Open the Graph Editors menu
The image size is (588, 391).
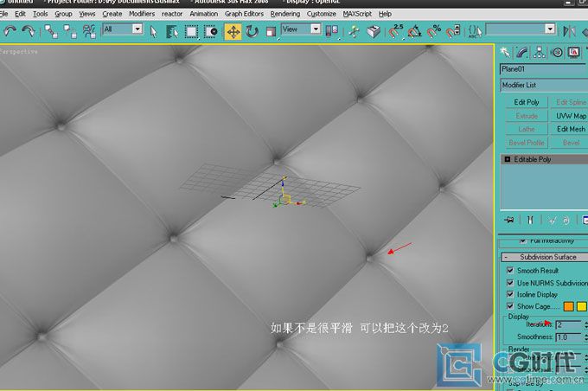[x=244, y=14]
